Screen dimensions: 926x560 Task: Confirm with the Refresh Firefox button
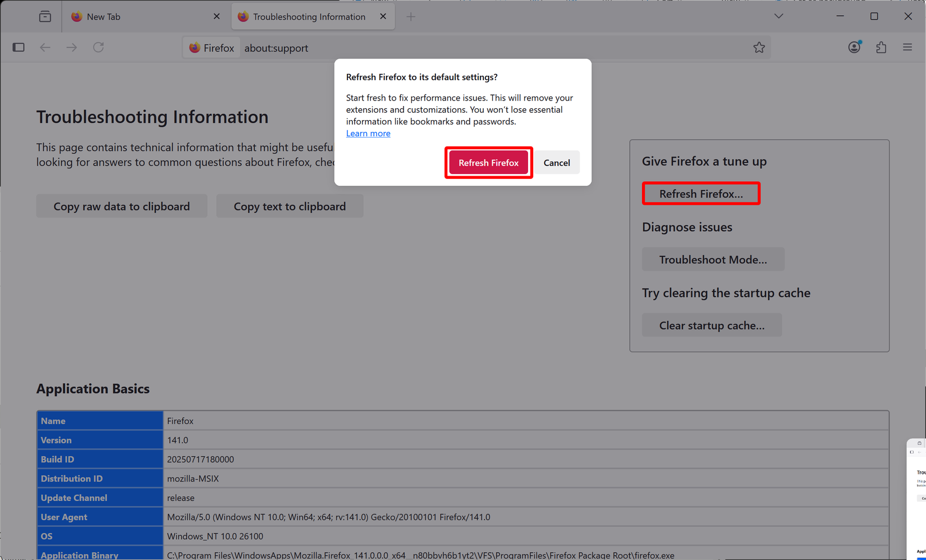click(x=488, y=162)
